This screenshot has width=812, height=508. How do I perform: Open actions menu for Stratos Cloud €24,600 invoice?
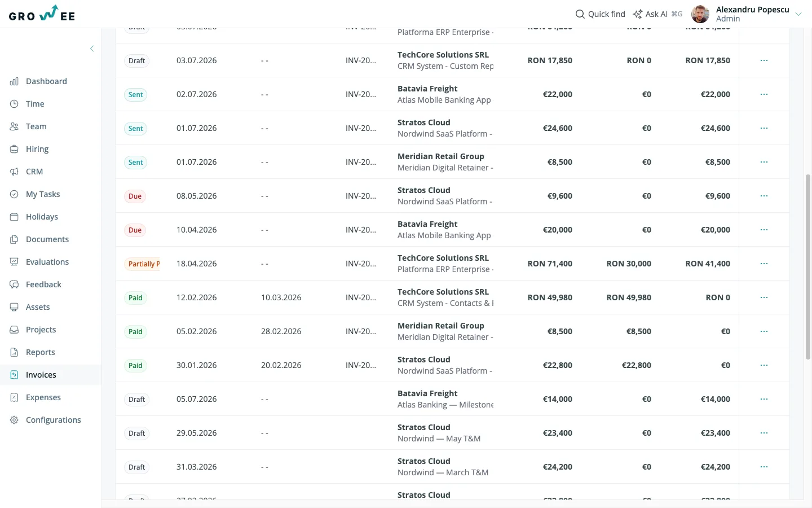click(764, 128)
